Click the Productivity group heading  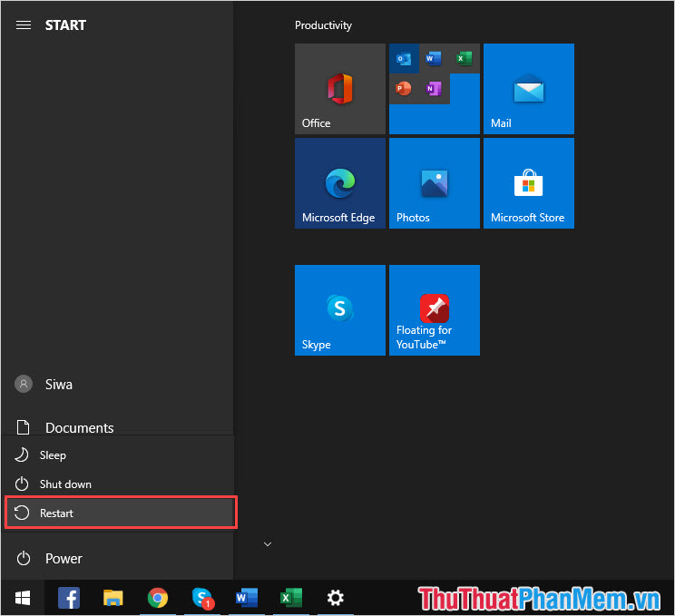point(323,25)
